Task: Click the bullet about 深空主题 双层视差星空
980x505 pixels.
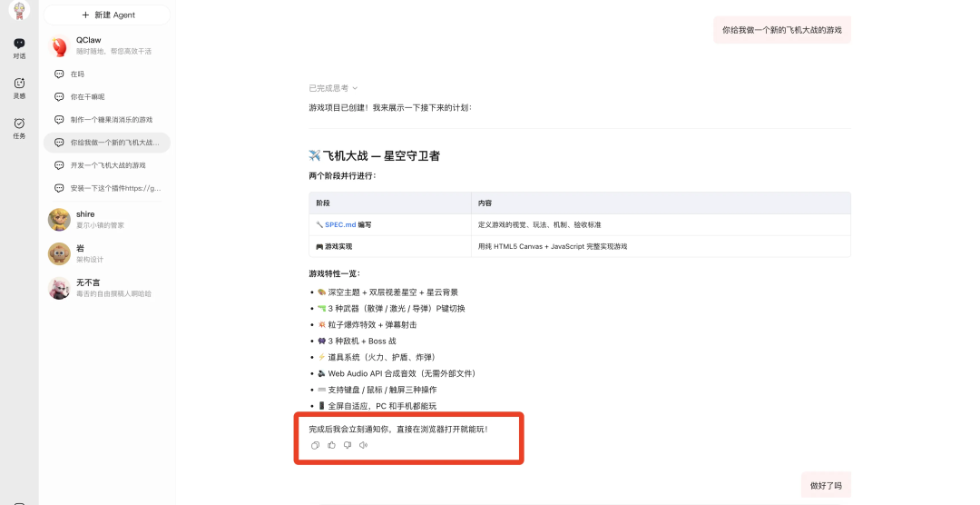Action: (x=387, y=292)
